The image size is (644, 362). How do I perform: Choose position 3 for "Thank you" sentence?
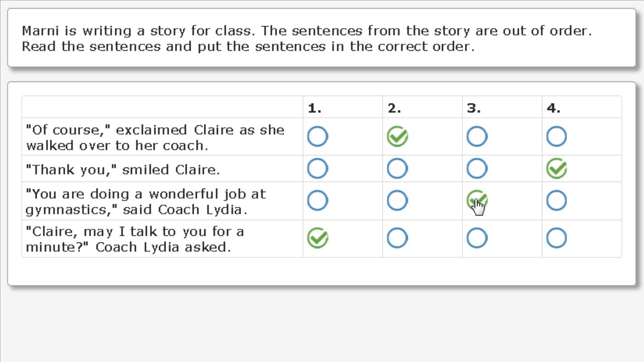point(477,169)
